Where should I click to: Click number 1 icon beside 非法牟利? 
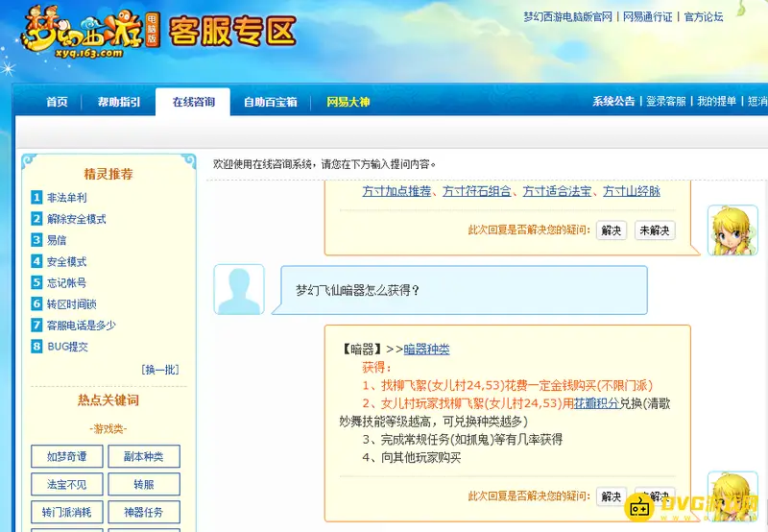(x=36, y=198)
